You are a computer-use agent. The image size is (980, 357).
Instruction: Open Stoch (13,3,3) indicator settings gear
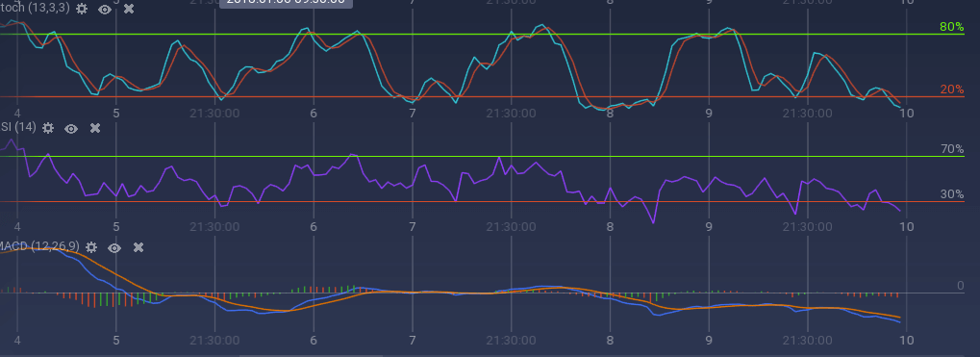[x=81, y=9]
